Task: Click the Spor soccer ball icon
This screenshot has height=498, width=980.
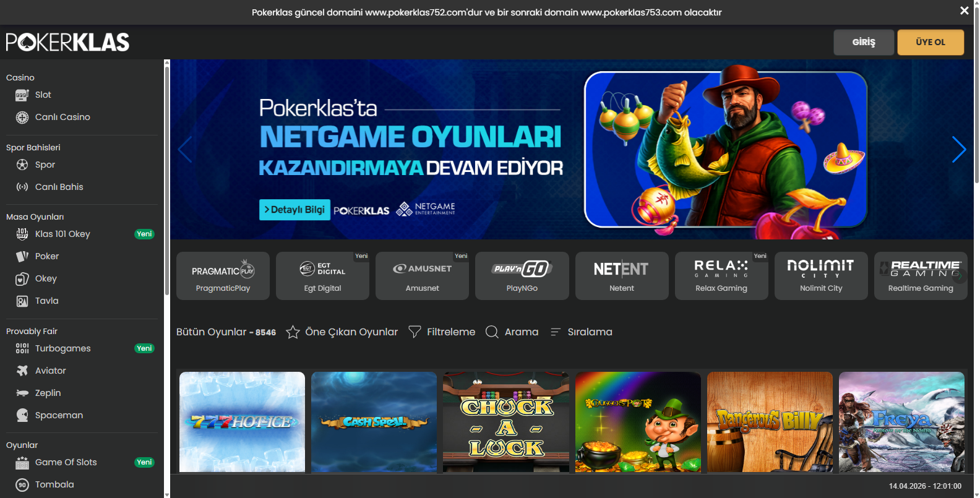Action: tap(22, 165)
